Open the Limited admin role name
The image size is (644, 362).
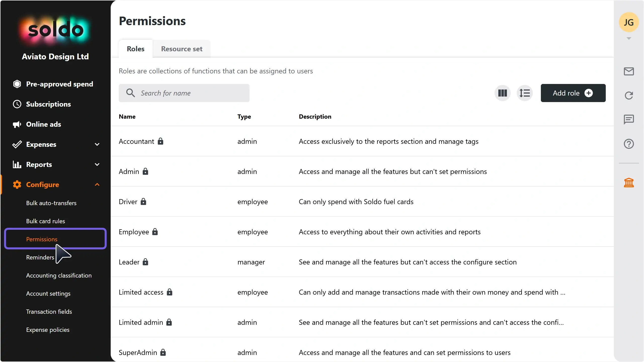coord(141,322)
